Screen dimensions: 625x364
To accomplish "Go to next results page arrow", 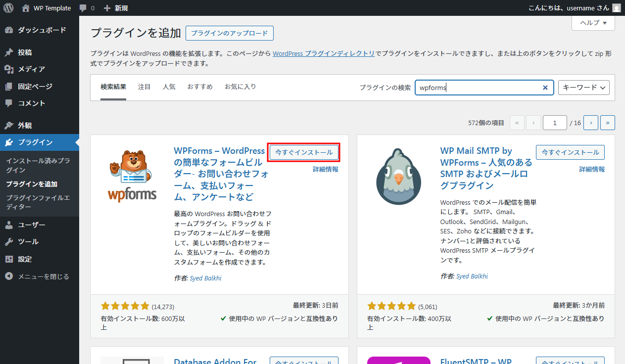I will click(591, 123).
